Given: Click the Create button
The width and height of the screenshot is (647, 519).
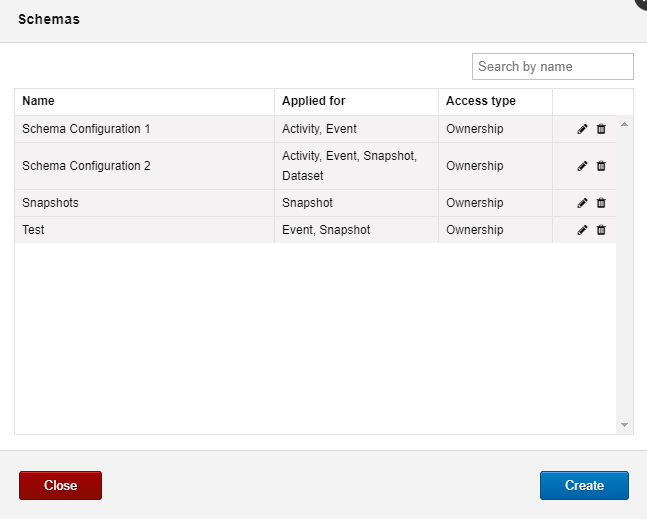Looking at the screenshot, I should pyautogui.click(x=584, y=486).
